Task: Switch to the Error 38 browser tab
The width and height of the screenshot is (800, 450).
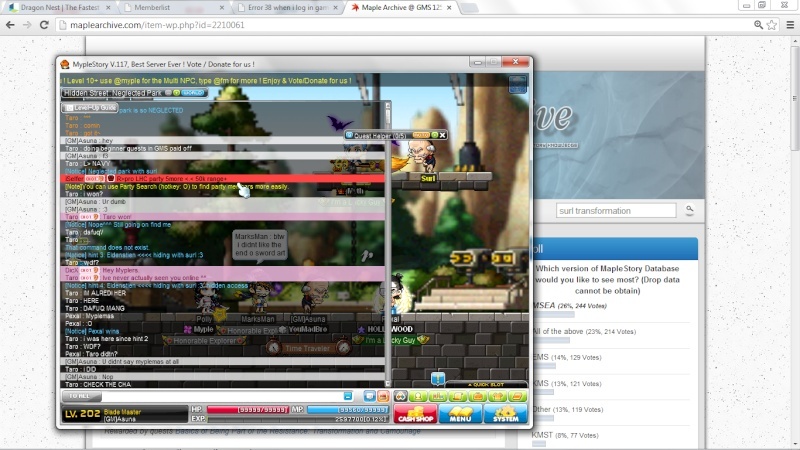Action: pyautogui.click(x=287, y=8)
